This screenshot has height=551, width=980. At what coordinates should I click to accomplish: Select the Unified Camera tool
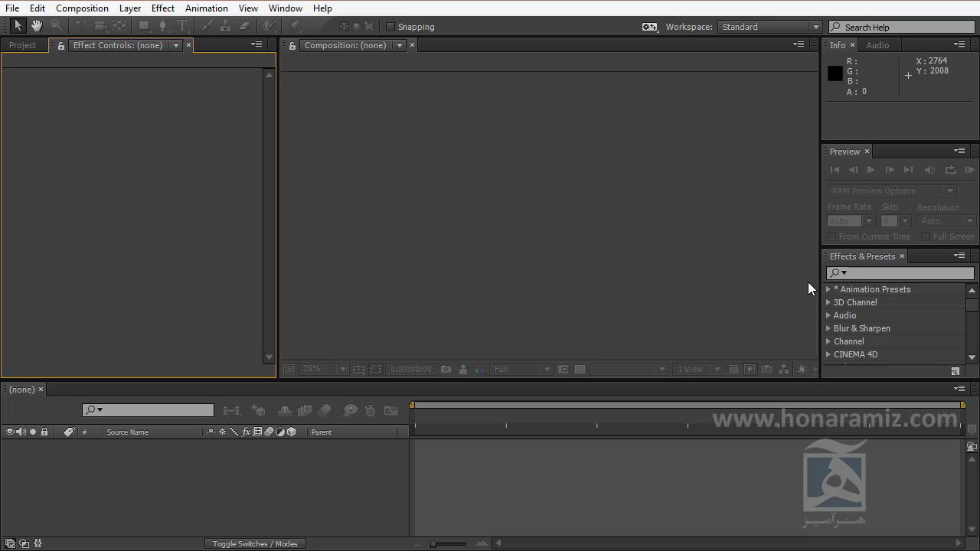[100, 26]
